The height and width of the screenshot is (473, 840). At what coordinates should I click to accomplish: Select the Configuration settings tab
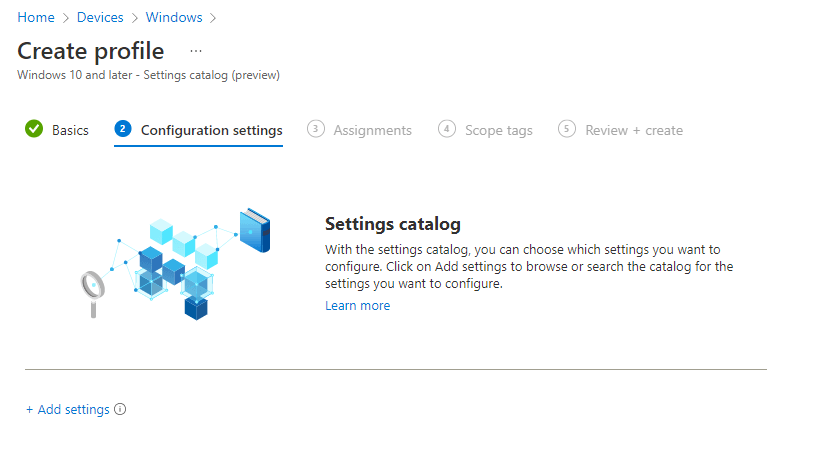coord(211,130)
